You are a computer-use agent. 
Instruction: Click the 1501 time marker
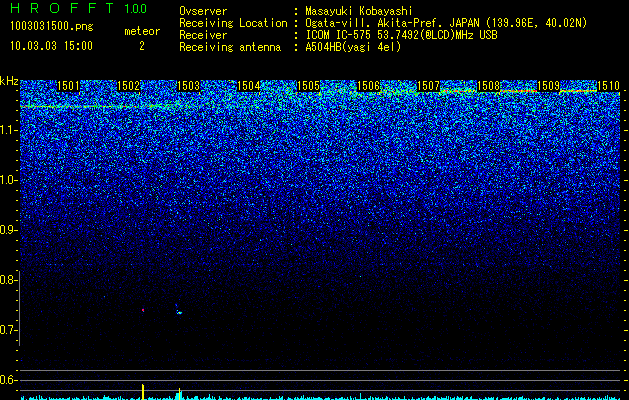(69, 86)
